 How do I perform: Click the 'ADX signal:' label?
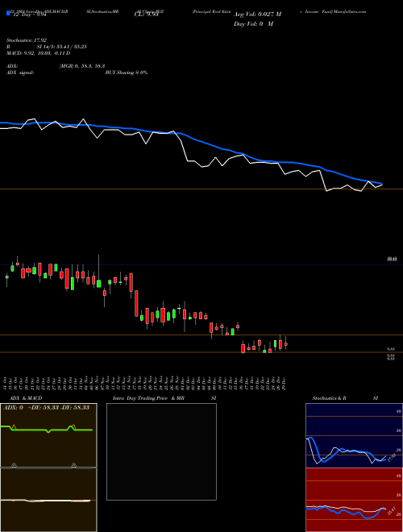20,73
